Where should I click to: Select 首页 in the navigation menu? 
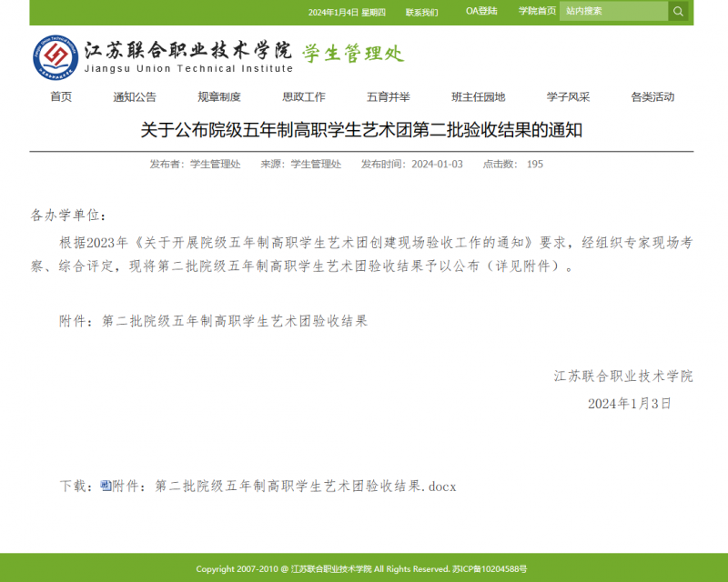[x=59, y=97]
